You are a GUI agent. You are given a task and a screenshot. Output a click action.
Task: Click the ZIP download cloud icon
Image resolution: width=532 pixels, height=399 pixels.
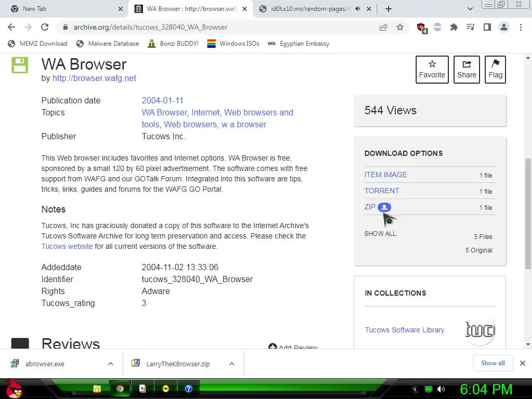pyautogui.click(x=384, y=207)
